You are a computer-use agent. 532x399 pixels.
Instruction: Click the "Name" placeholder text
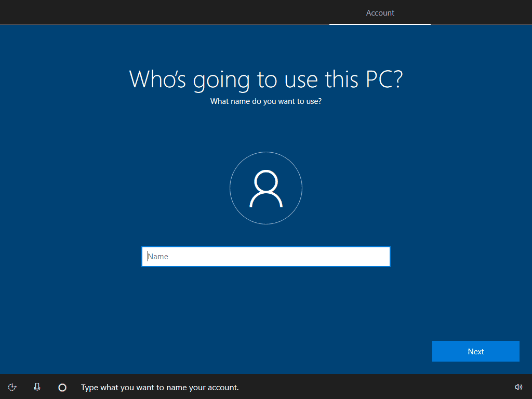coord(158,257)
